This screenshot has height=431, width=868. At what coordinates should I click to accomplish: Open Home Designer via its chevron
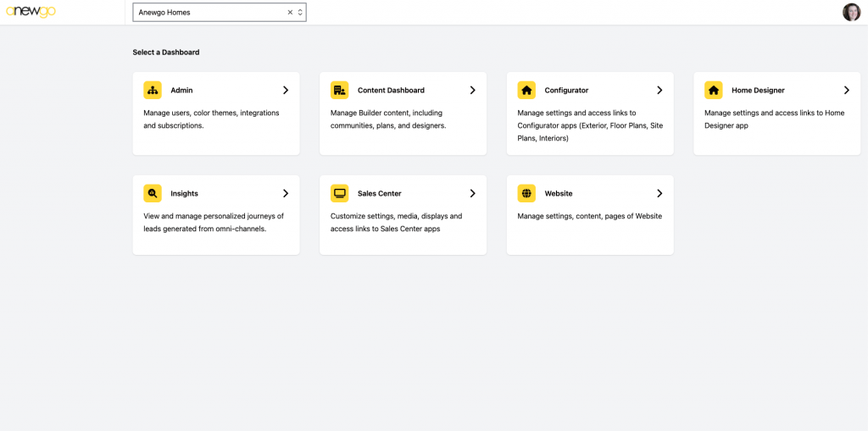click(x=847, y=91)
